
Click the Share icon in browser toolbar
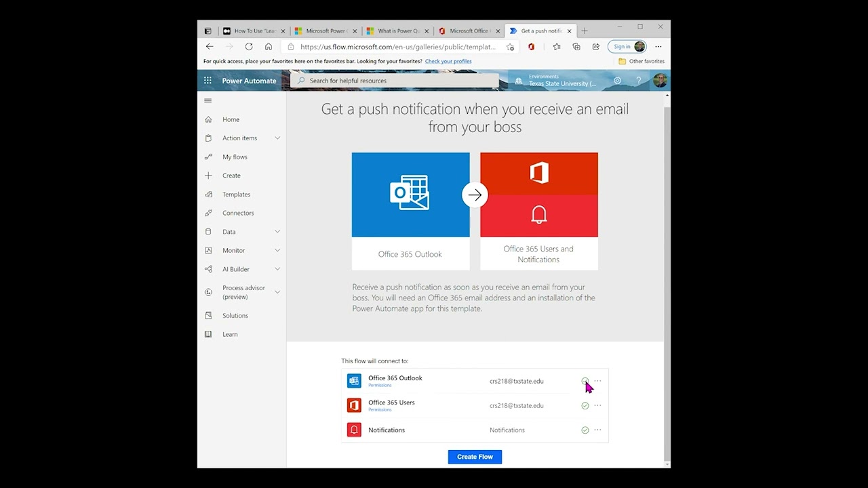pos(596,47)
